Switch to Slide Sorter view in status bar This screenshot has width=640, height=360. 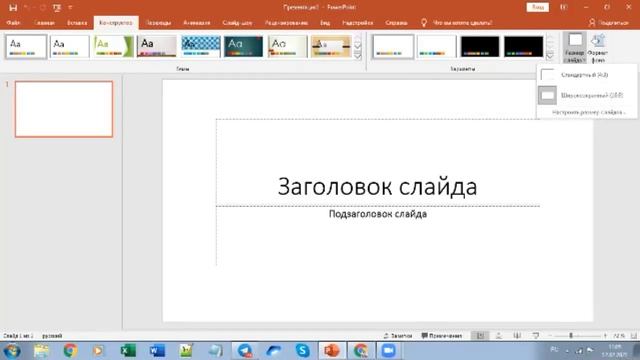click(498, 336)
